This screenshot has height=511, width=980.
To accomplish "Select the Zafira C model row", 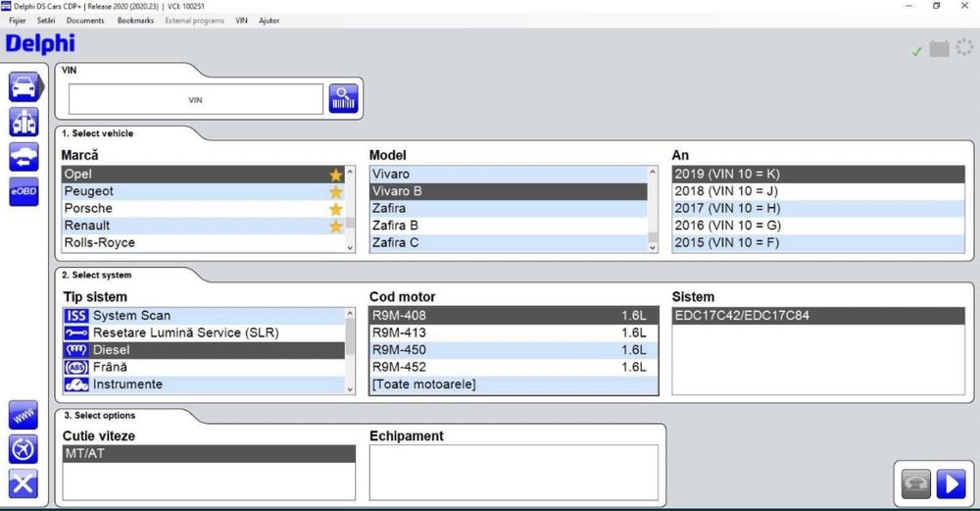I will coord(508,242).
